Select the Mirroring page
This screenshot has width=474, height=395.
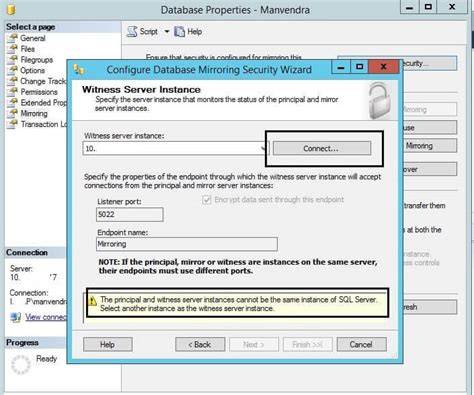(x=34, y=113)
